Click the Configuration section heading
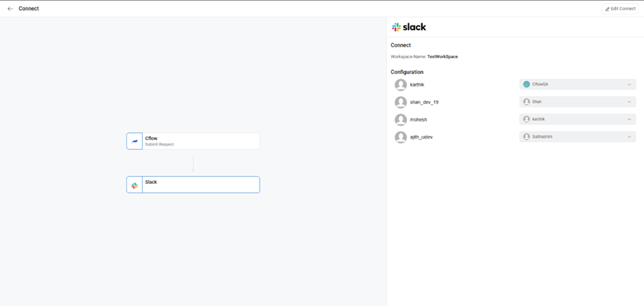 coord(407,72)
